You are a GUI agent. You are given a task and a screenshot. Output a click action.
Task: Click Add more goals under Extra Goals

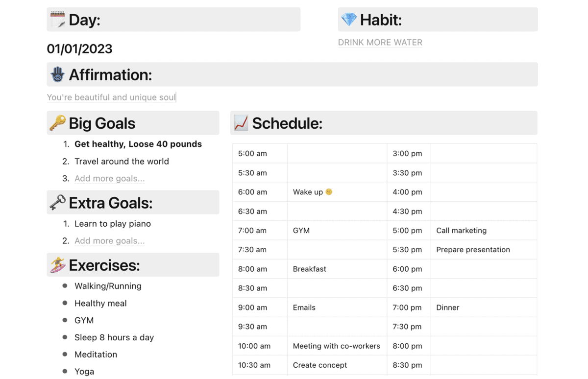[x=110, y=241]
